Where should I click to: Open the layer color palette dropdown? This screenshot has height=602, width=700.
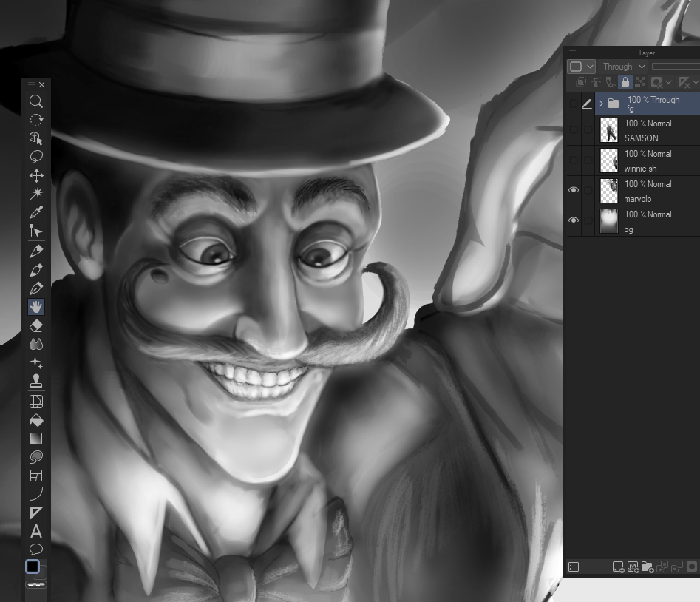[581, 67]
